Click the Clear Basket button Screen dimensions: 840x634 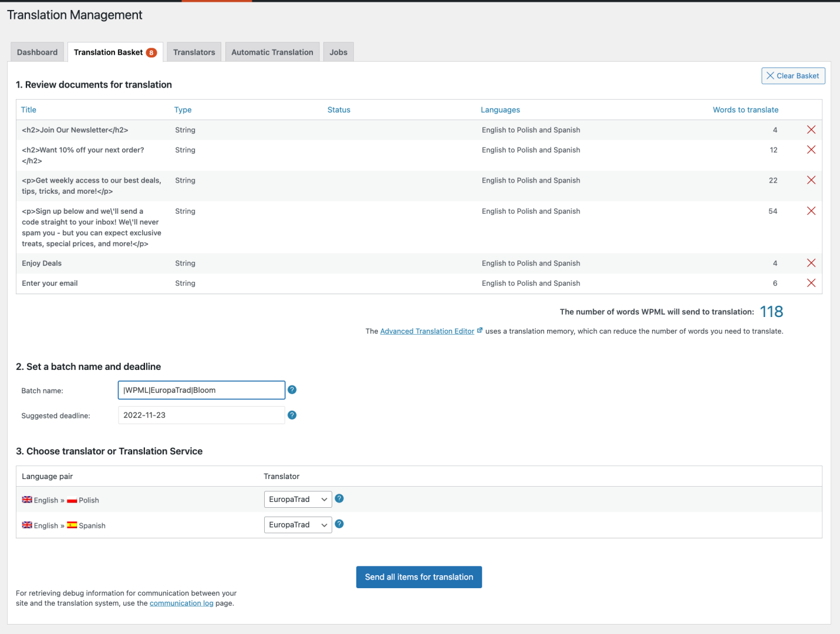click(793, 76)
